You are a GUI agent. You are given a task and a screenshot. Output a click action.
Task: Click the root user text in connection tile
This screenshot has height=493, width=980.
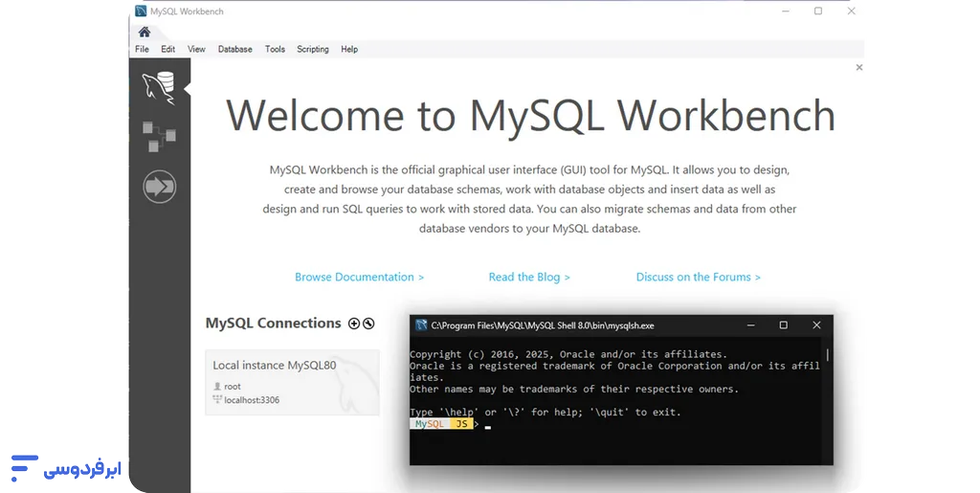coord(233,386)
